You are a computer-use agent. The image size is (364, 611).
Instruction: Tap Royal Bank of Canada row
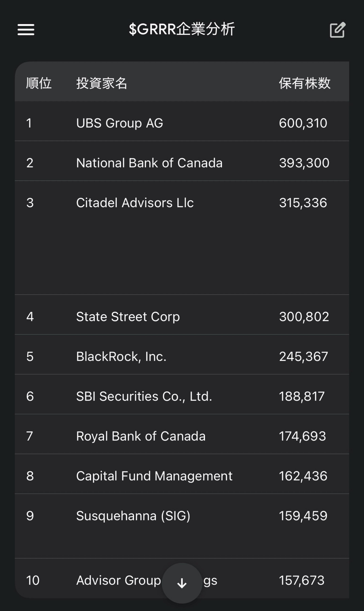point(141,436)
